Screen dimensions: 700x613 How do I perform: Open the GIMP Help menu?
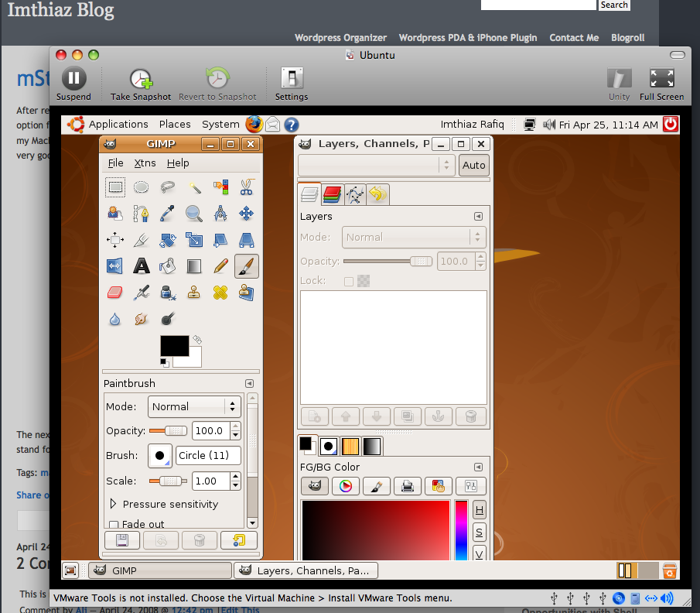coord(178,163)
